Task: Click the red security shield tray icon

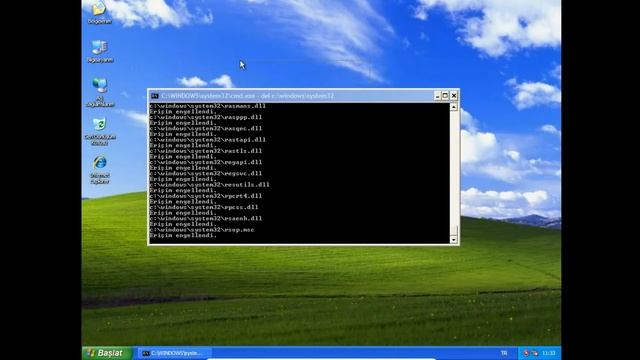Action: click(526, 353)
